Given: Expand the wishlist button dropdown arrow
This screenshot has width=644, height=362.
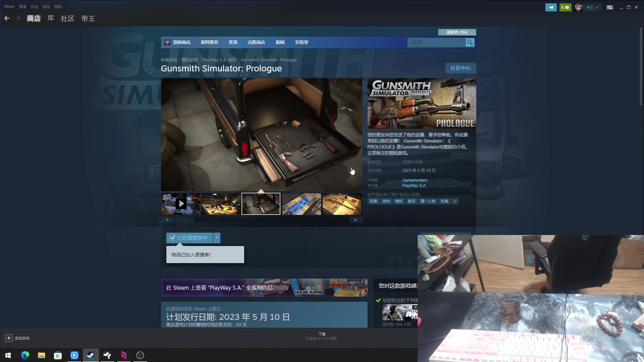Looking at the screenshot, I should click(217, 238).
